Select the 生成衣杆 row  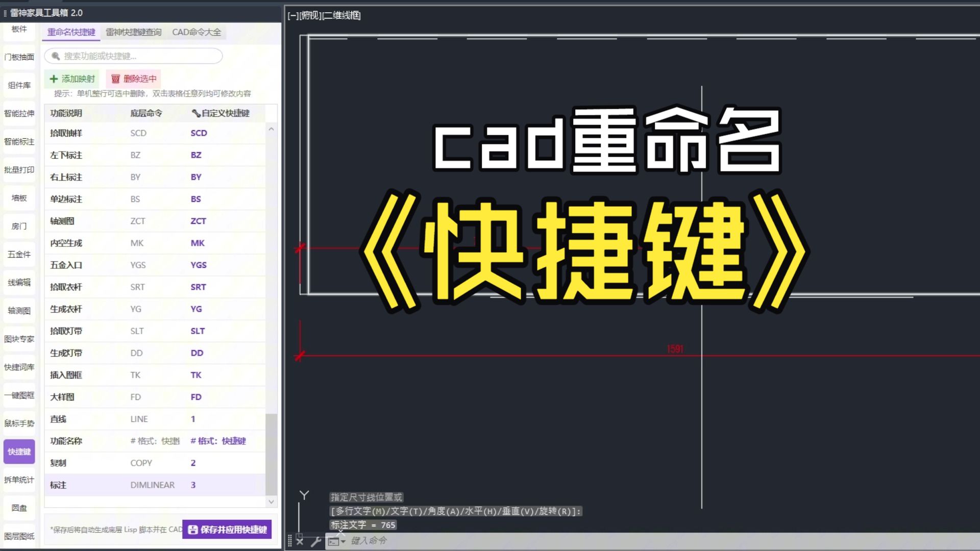pos(155,309)
